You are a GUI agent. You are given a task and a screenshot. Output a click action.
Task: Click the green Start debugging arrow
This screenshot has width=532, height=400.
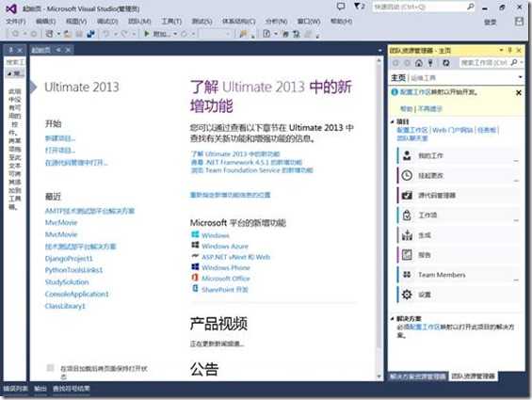pos(147,34)
